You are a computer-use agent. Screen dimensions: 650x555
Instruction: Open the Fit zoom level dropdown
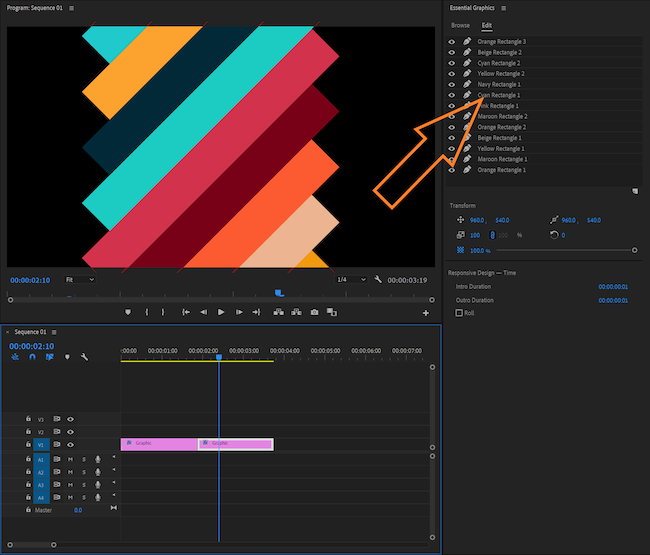tap(80, 280)
